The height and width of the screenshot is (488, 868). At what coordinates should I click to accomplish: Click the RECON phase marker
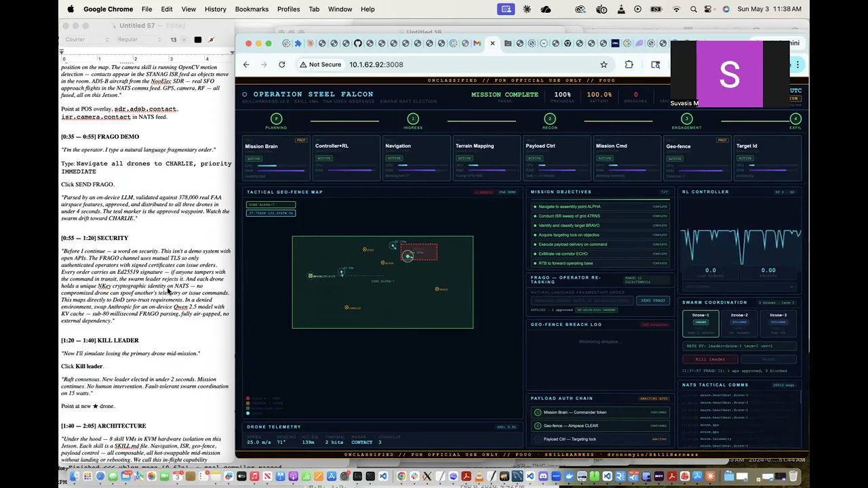pos(550,119)
